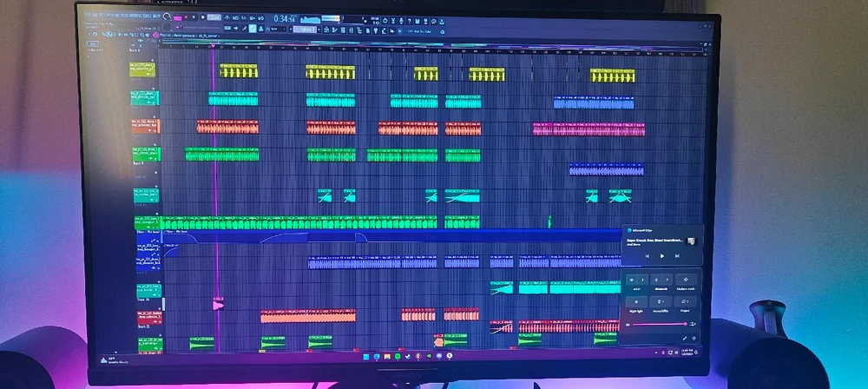The image size is (868, 389).
Task: Open the TOOLS menu
Action: [x=148, y=16]
